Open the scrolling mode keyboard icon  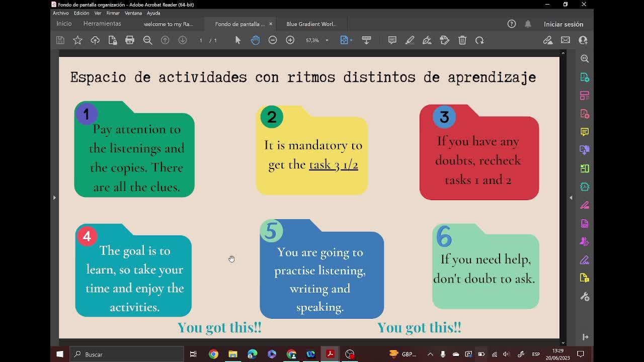point(366,40)
